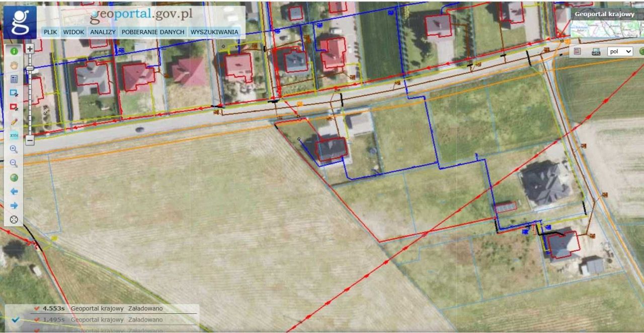Open the table list tool in left toolbar

click(x=14, y=79)
